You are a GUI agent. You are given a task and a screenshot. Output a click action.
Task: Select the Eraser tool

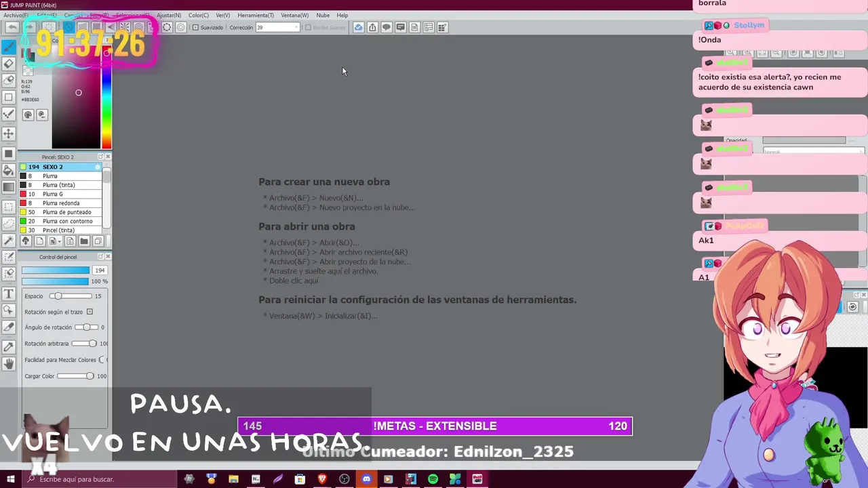(x=8, y=64)
